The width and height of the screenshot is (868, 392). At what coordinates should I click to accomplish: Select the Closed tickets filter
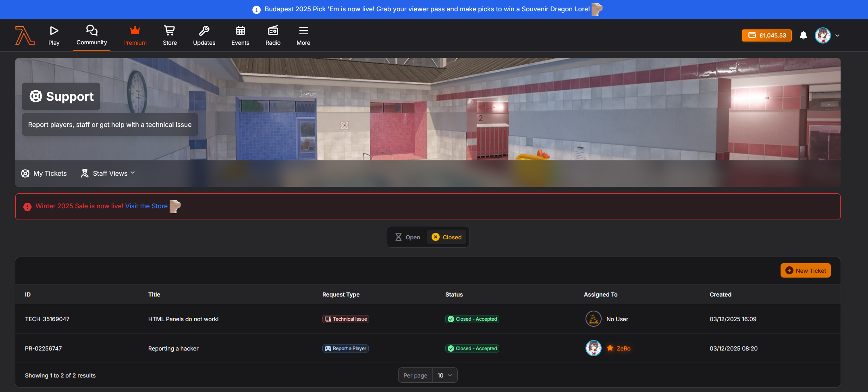(x=446, y=237)
